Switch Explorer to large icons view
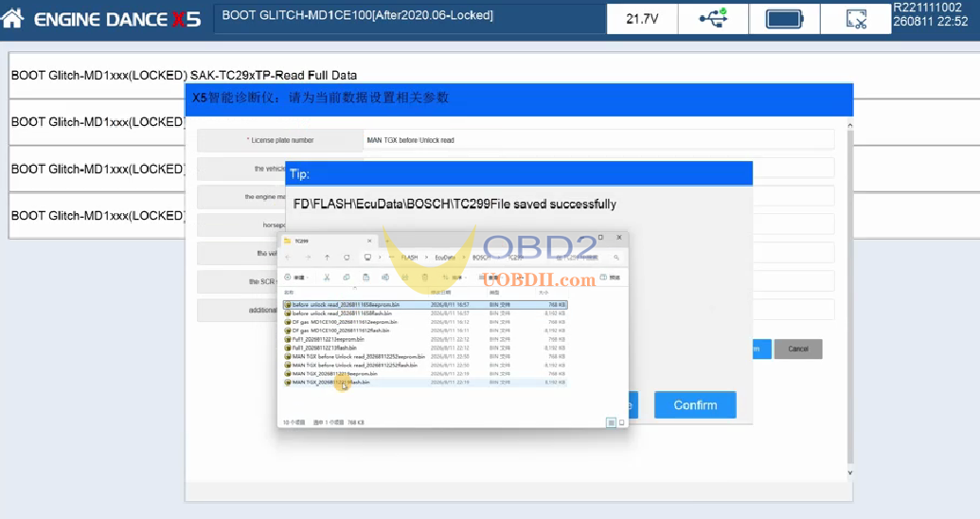The width and height of the screenshot is (980, 519). [621, 422]
